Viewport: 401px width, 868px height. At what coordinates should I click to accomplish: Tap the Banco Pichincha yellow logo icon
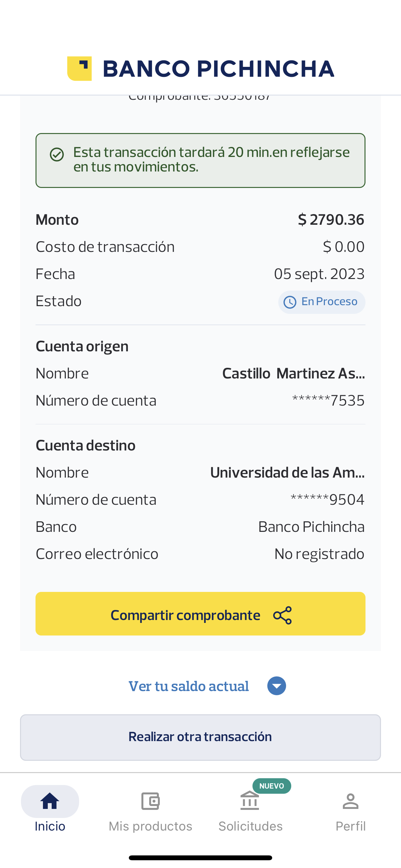coord(79,68)
